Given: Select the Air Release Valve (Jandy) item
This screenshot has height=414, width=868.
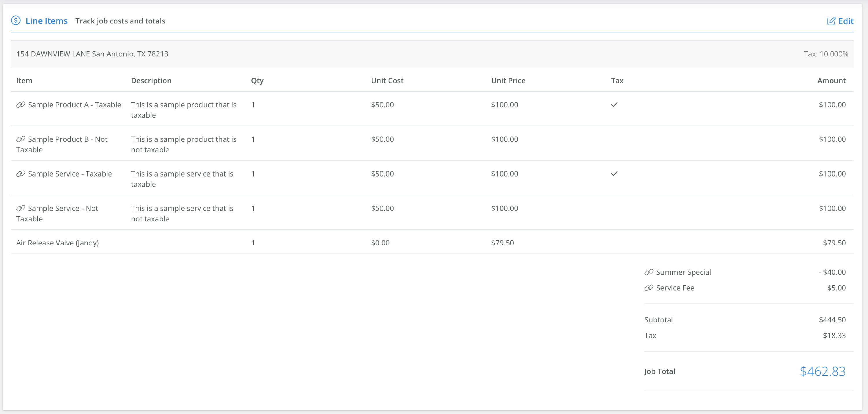Looking at the screenshot, I should tap(57, 243).
